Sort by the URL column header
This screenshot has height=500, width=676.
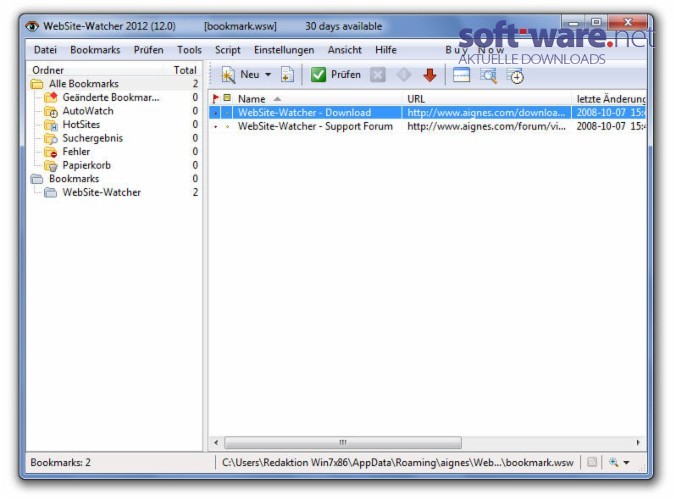pos(416,99)
